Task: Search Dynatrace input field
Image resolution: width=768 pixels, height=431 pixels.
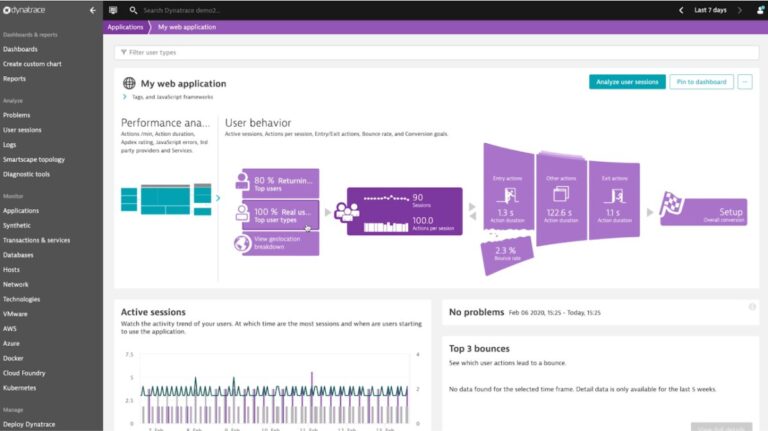Action: coord(182,10)
